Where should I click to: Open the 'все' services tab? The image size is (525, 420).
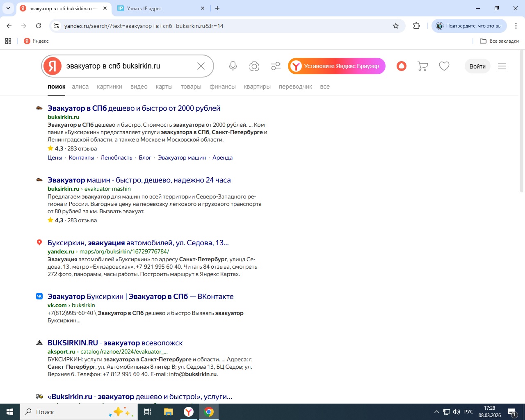(x=325, y=87)
